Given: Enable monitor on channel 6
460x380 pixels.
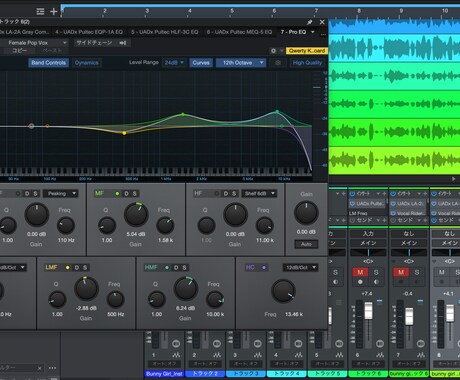Looking at the screenshot, I should [x=376, y=282].
